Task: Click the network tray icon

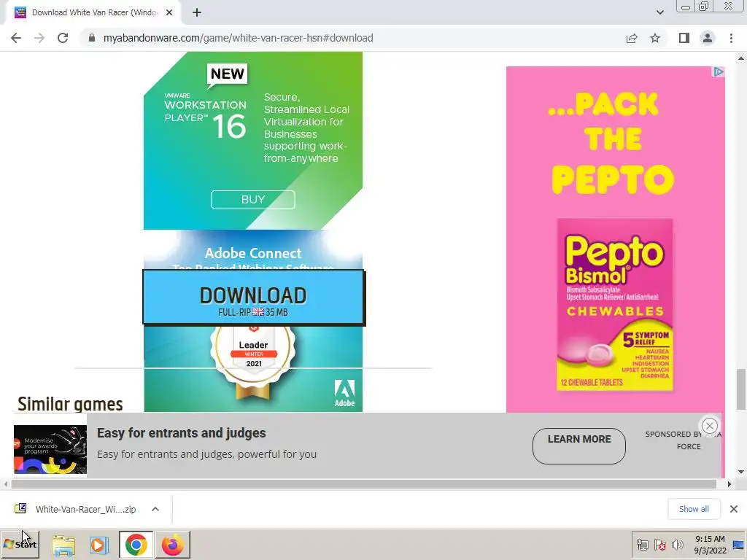Action: 643,545
